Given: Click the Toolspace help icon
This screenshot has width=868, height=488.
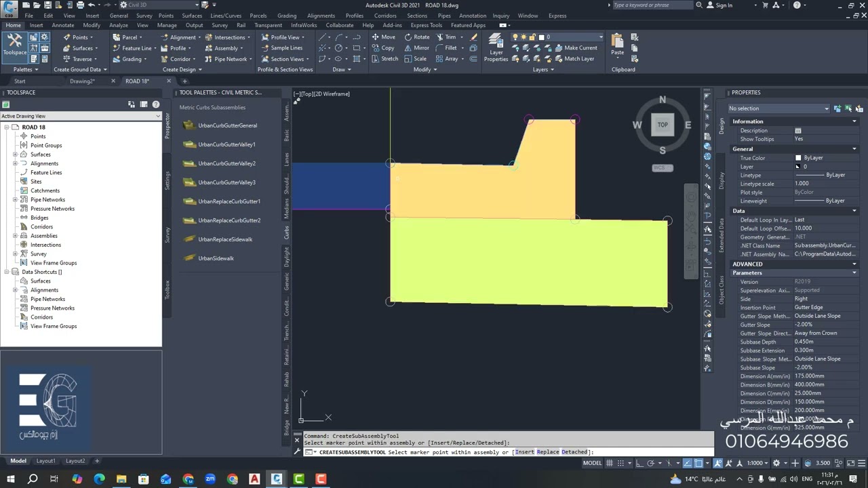Looking at the screenshot, I should coord(156,104).
